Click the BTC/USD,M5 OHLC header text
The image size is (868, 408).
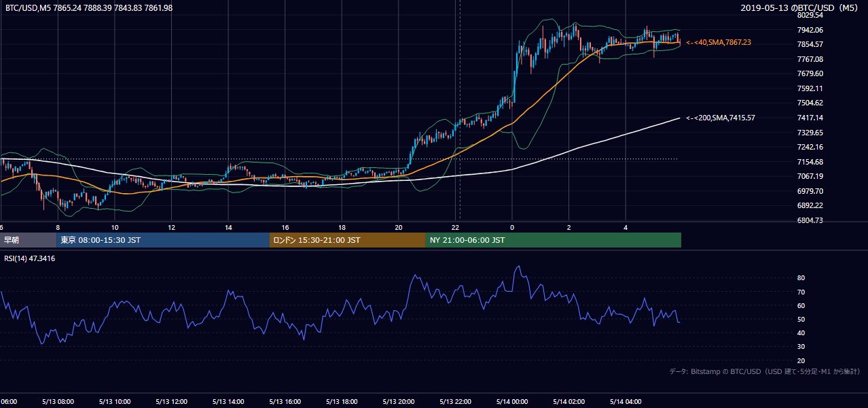click(89, 7)
